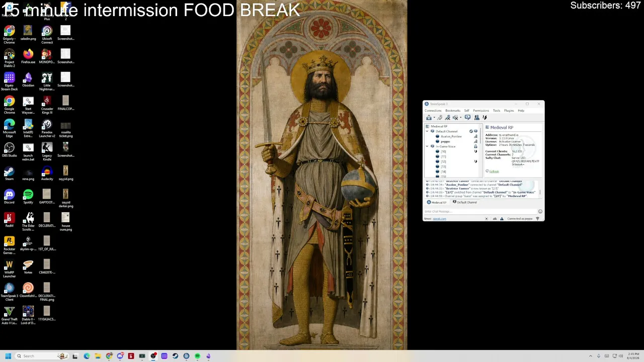Click the Refresh link in server info

(x=494, y=171)
